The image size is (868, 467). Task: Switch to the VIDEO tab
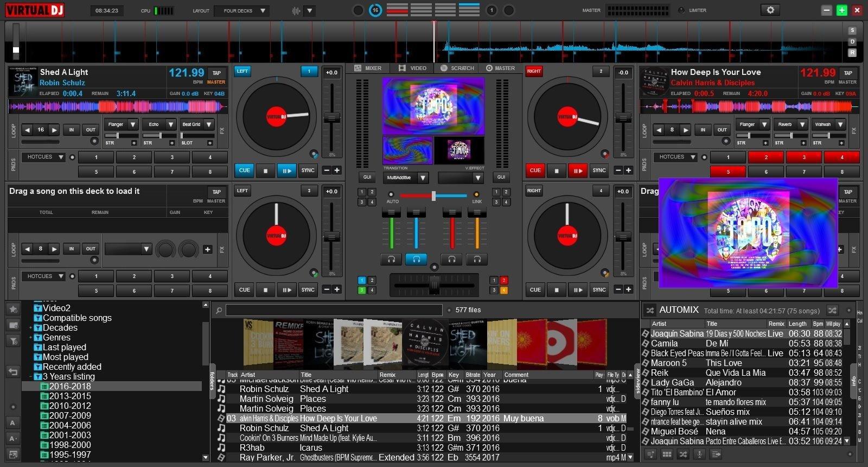[x=412, y=68]
